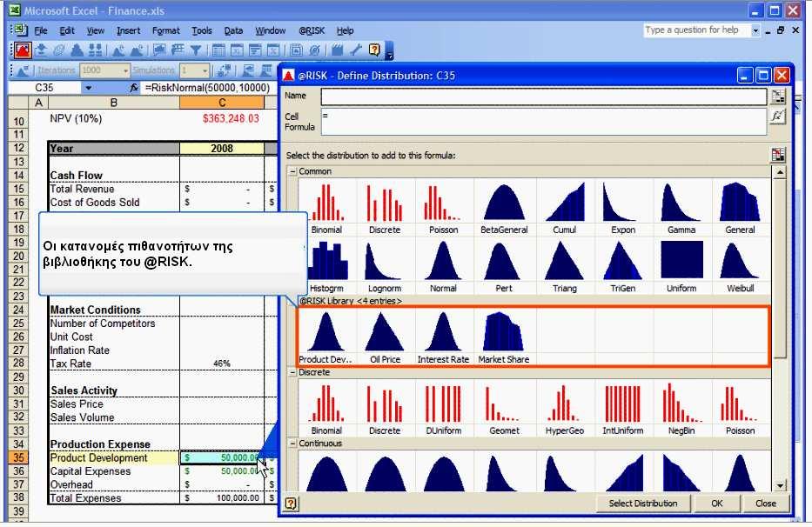Viewport: 812px width, 527px height.
Task: Select the Product Development label cell
Action: point(114,457)
